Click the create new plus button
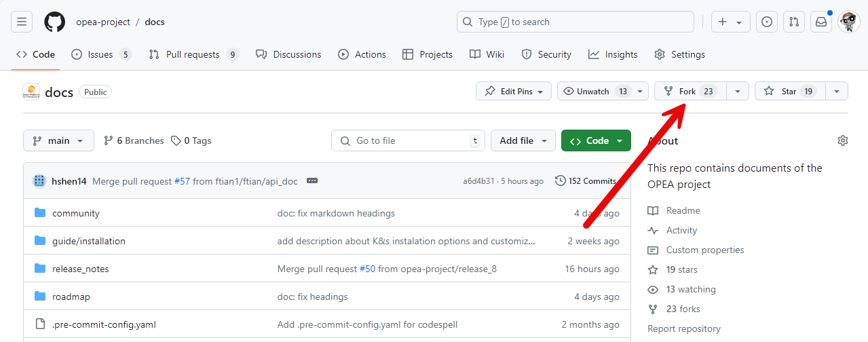 (x=730, y=22)
